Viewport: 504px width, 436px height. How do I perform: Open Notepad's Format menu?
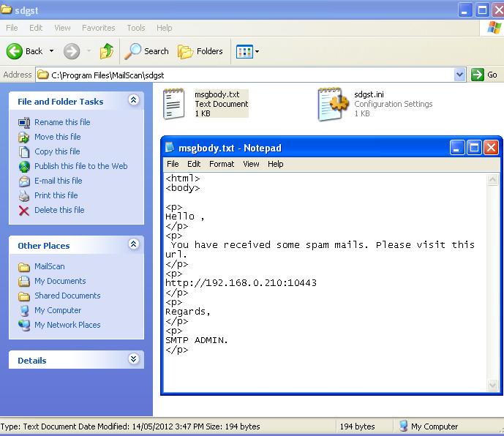pos(222,164)
